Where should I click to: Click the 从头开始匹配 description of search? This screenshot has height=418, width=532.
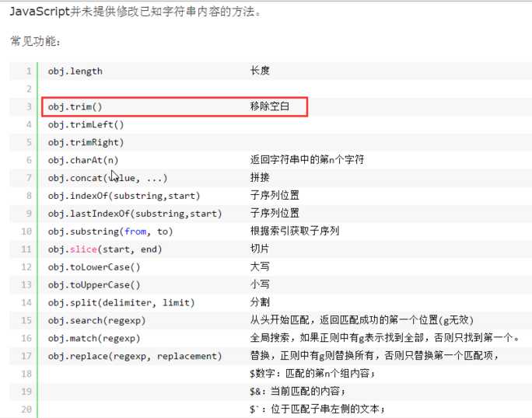click(362, 319)
